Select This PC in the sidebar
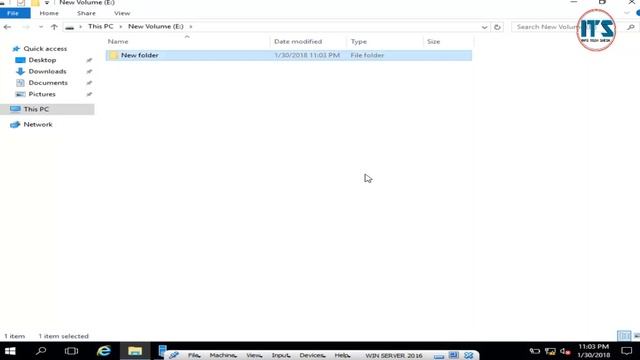 (36, 109)
